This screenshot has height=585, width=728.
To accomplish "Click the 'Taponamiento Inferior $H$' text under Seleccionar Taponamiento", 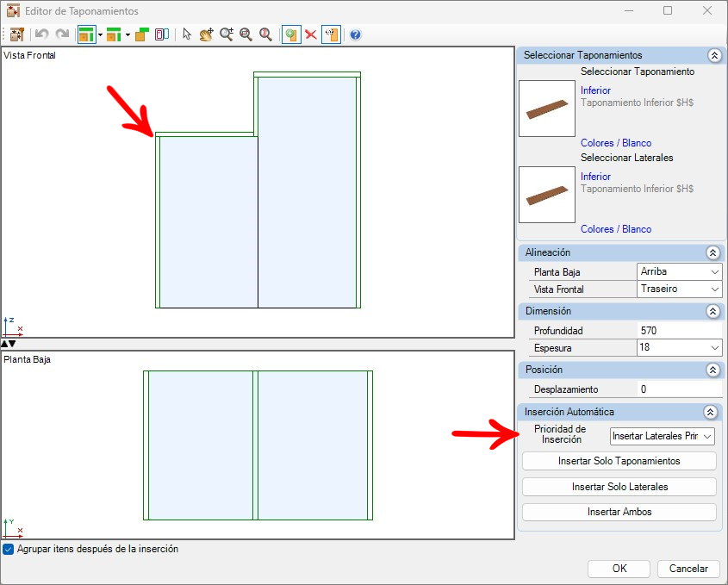I will (637, 103).
